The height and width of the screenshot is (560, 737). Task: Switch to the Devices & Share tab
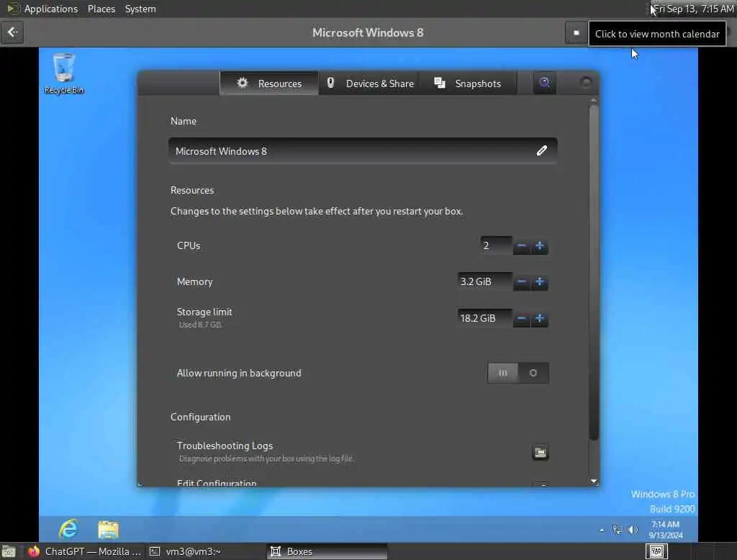click(x=370, y=83)
